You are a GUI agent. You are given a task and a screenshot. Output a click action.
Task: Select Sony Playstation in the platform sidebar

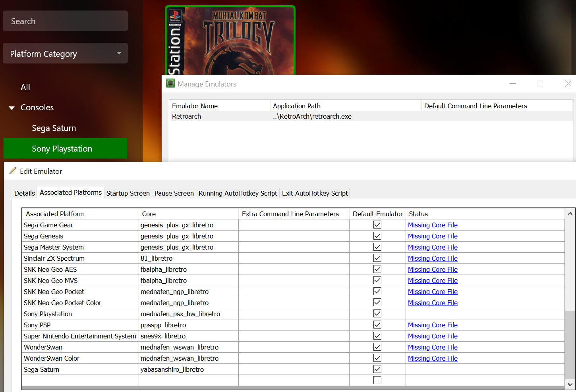tap(65, 148)
